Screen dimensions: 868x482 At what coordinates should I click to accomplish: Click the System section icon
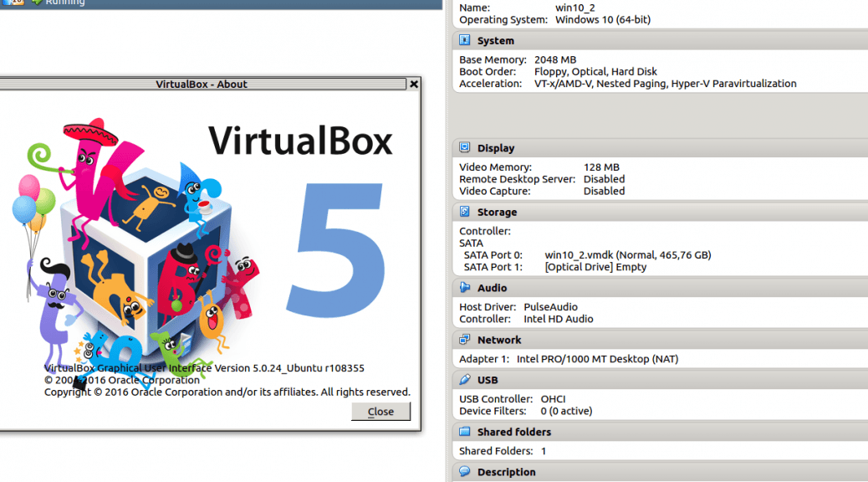click(464, 40)
